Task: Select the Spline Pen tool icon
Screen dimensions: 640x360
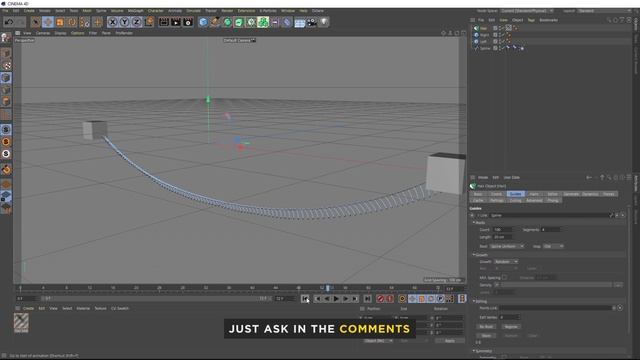Action: (215, 22)
